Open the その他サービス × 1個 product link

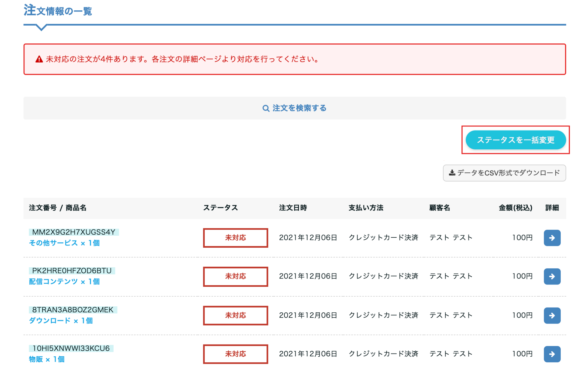point(64,243)
